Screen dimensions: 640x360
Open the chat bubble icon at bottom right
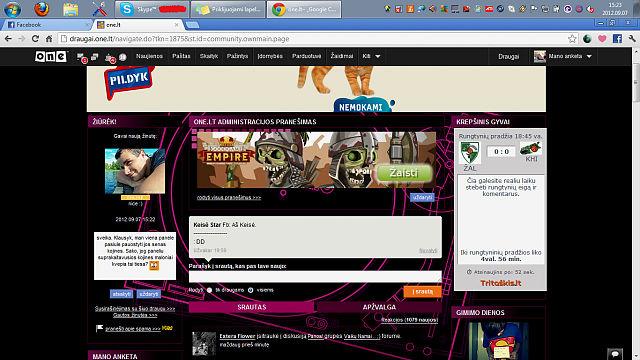coord(615,353)
